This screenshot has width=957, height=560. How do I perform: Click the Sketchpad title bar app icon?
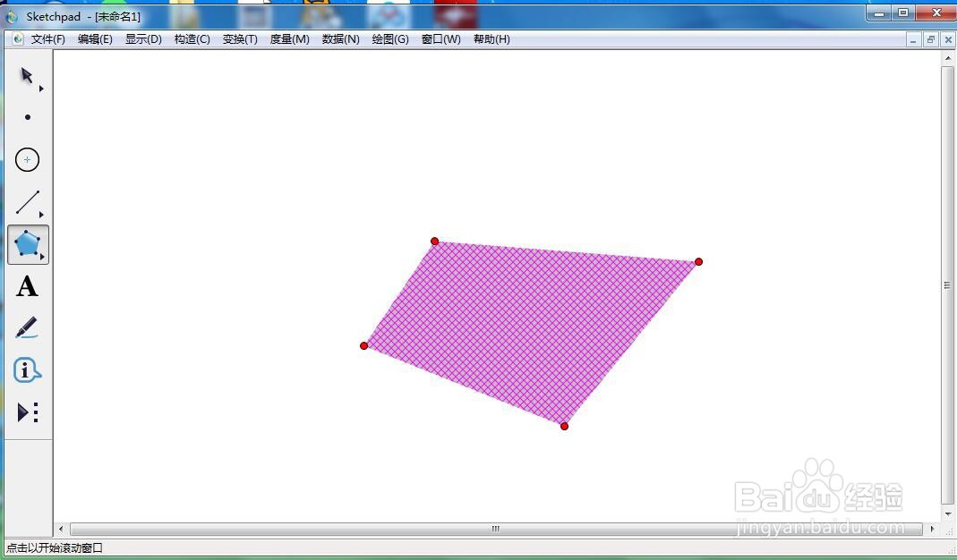pyautogui.click(x=12, y=16)
